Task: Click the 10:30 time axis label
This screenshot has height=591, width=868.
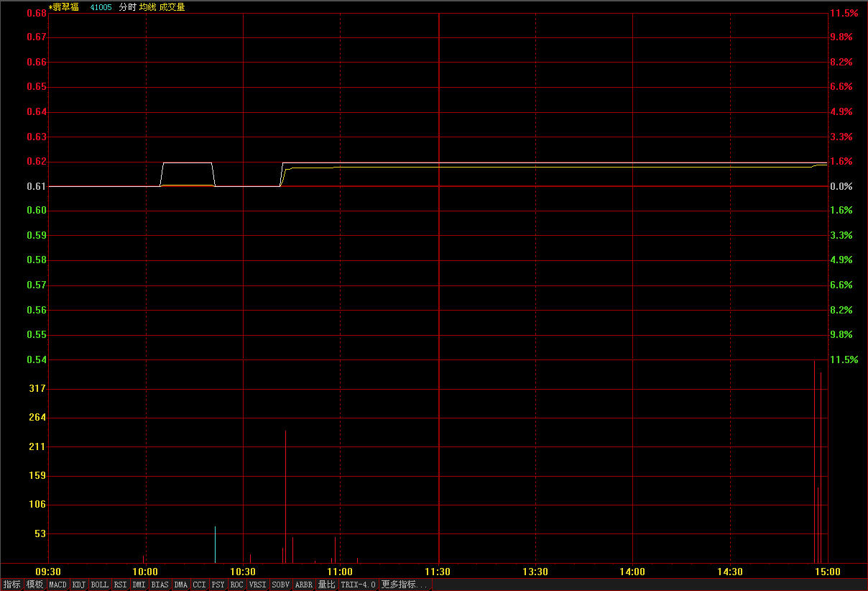Action: click(243, 572)
